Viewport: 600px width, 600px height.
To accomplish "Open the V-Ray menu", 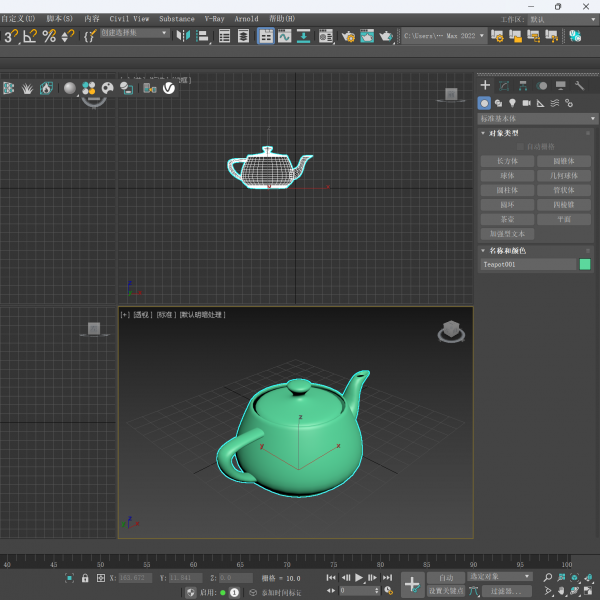I will coord(214,19).
